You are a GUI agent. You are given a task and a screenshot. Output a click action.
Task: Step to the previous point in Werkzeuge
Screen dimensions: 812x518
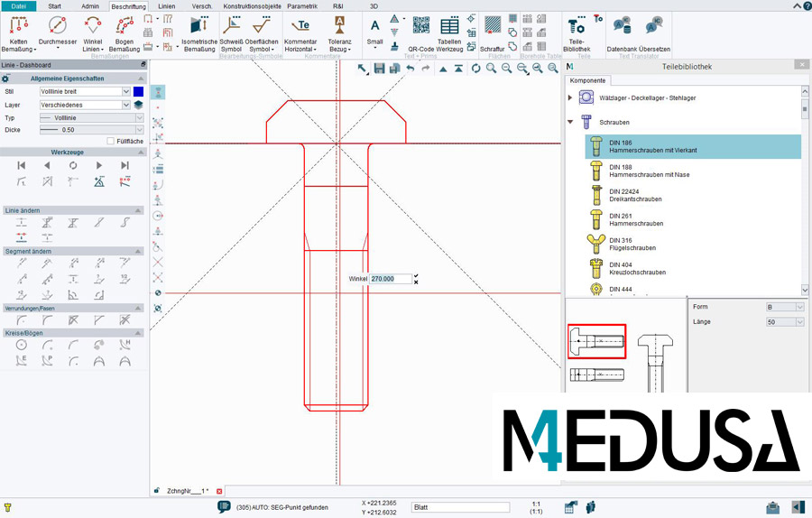47,165
